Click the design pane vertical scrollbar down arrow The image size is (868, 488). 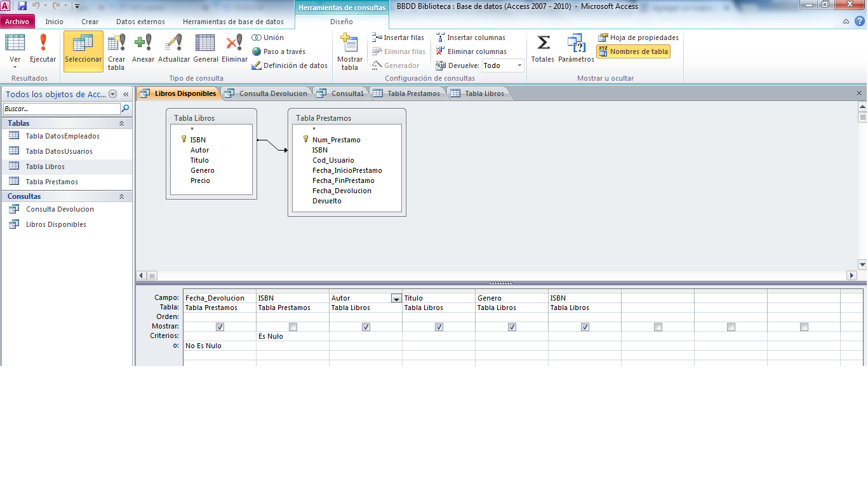pyautogui.click(x=862, y=264)
